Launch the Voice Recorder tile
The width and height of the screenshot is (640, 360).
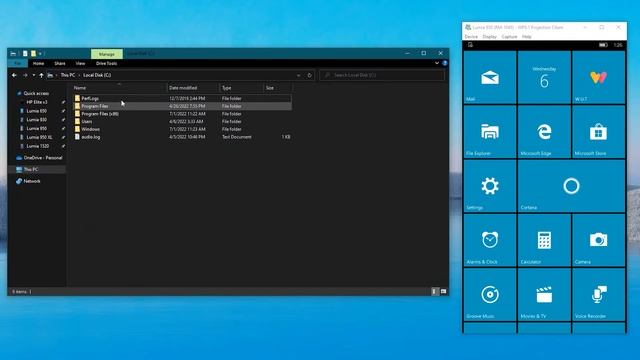[598, 295]
